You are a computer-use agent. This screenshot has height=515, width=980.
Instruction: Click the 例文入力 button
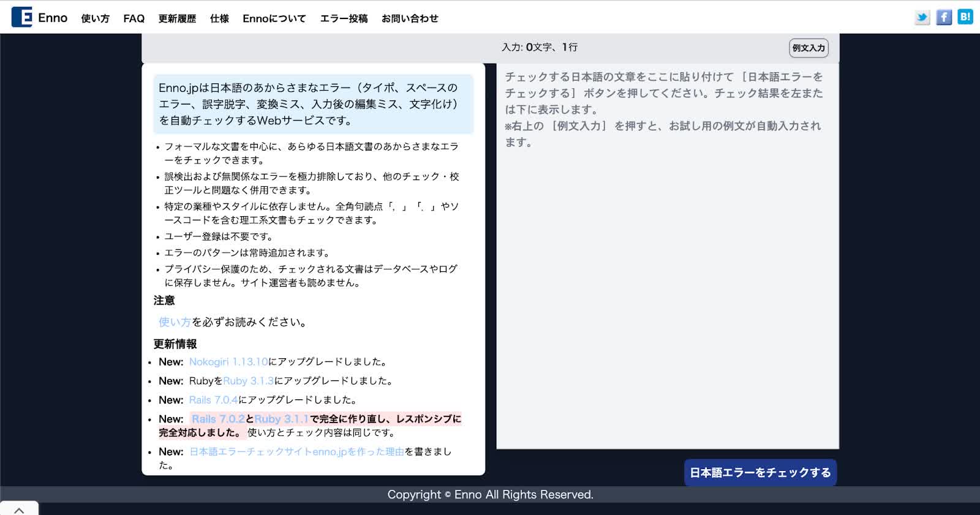809,48
